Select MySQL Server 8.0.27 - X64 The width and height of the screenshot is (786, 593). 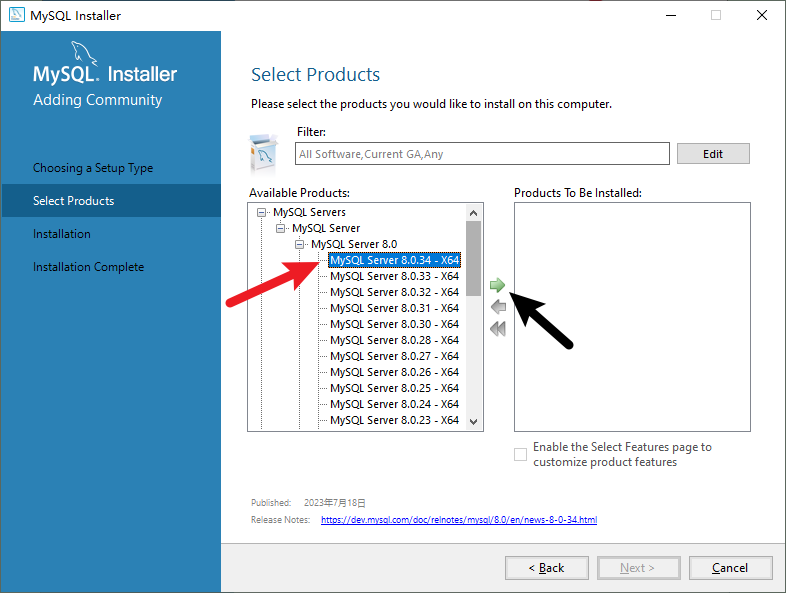click(x=394, y=356)
